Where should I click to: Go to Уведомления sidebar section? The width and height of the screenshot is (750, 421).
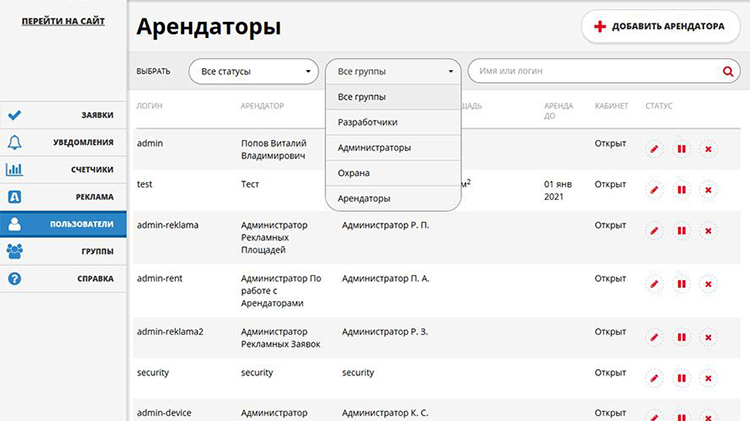click(x=64, y=142)
